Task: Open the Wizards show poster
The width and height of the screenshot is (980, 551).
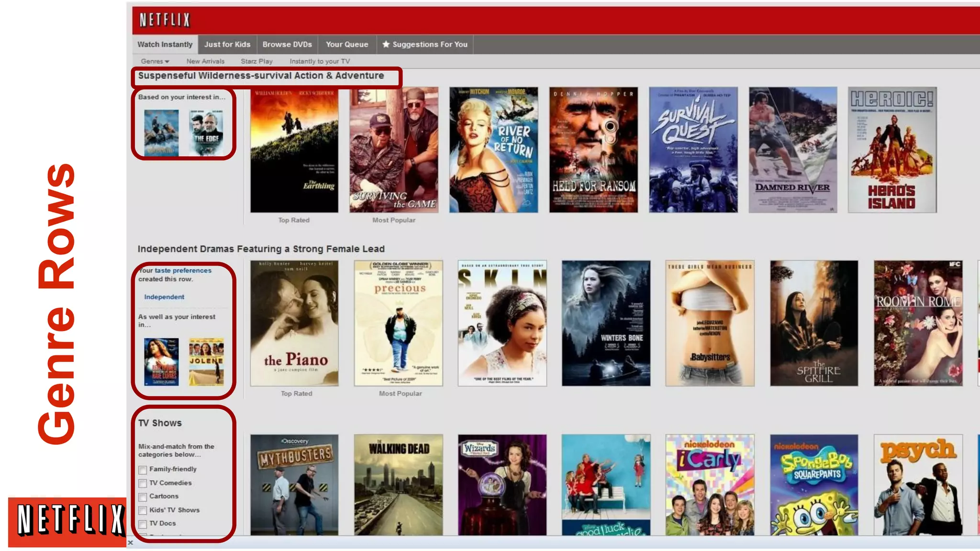Action: pos(502,485)
